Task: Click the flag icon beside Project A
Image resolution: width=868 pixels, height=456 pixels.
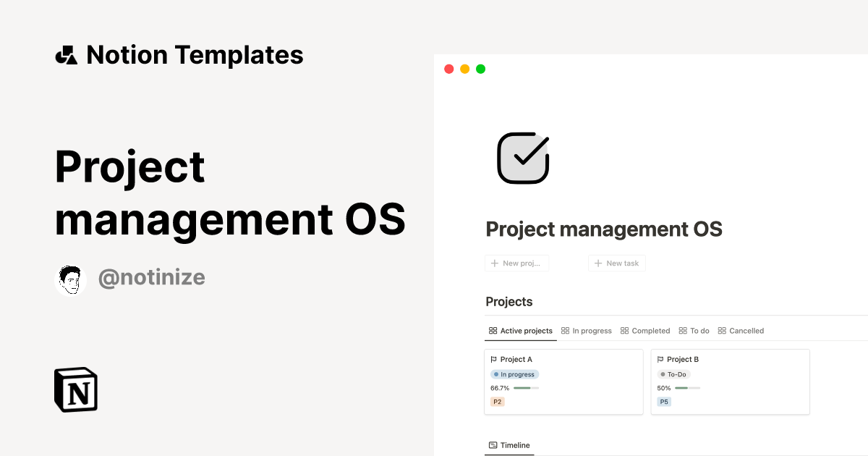Action: coord(495,359)
